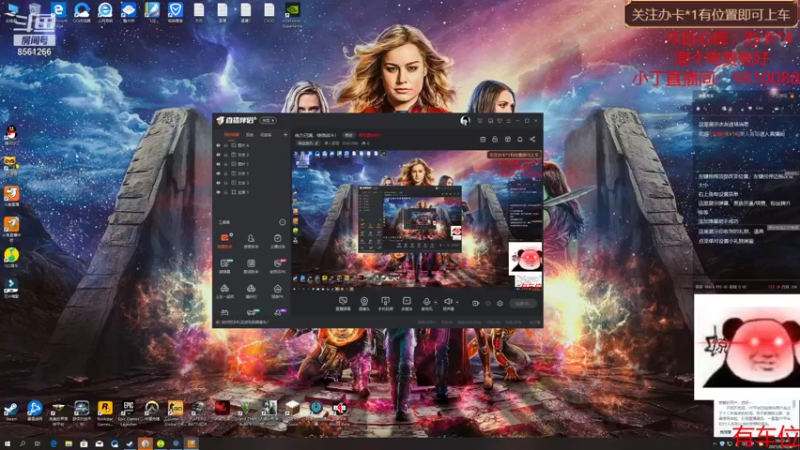Select the 文本 3 layer row

[x=252, y=183]
